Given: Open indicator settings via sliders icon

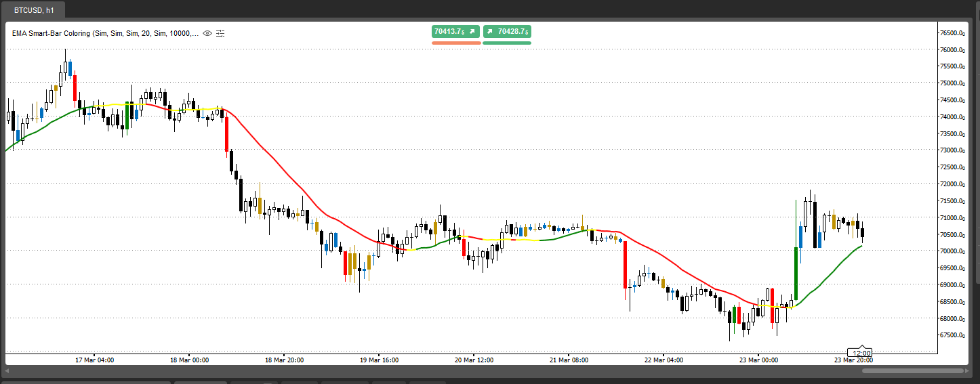Looking at the screenshot, I should click(x=220, y=33).
